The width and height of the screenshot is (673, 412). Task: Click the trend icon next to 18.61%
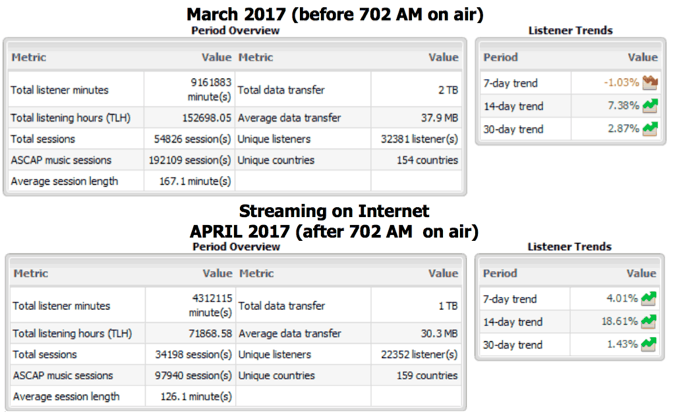click(x=649, y=321)
